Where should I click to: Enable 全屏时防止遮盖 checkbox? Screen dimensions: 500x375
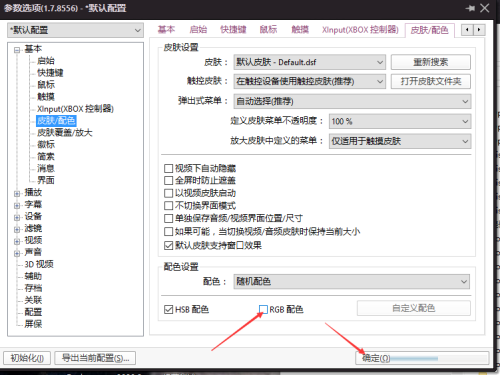tap(168, 181)
